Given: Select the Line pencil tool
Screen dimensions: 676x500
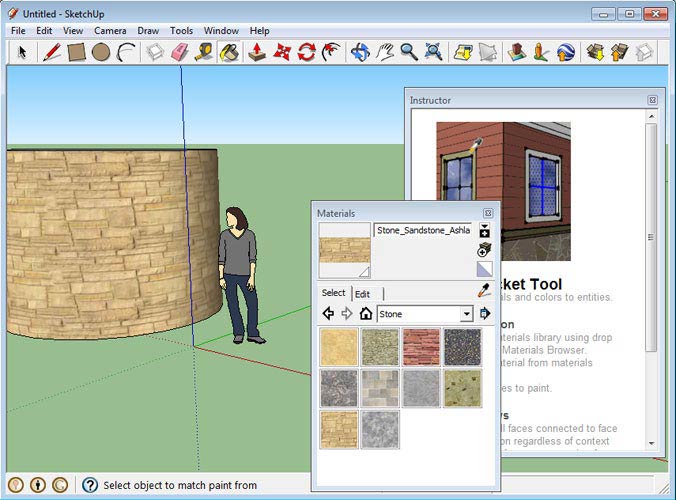Looking at the screenshot, I should pyautogui.click(x=53, y=51).
